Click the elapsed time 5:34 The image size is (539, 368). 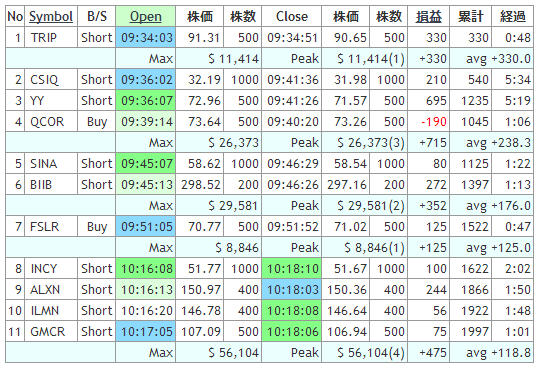click(x=518, y=80)
